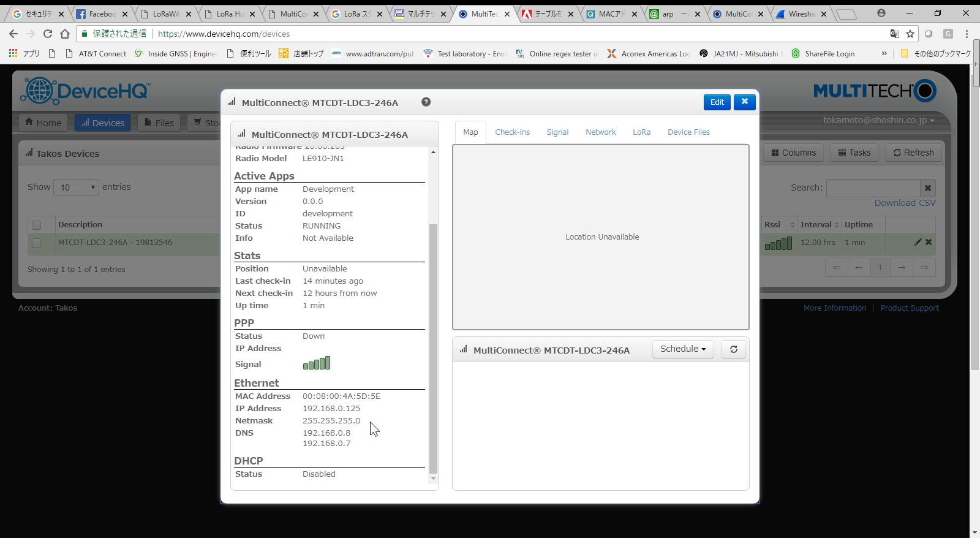Go to first page arrow
Screen dimensions: 980x538
pyautogui.click(x=836, y=268)
